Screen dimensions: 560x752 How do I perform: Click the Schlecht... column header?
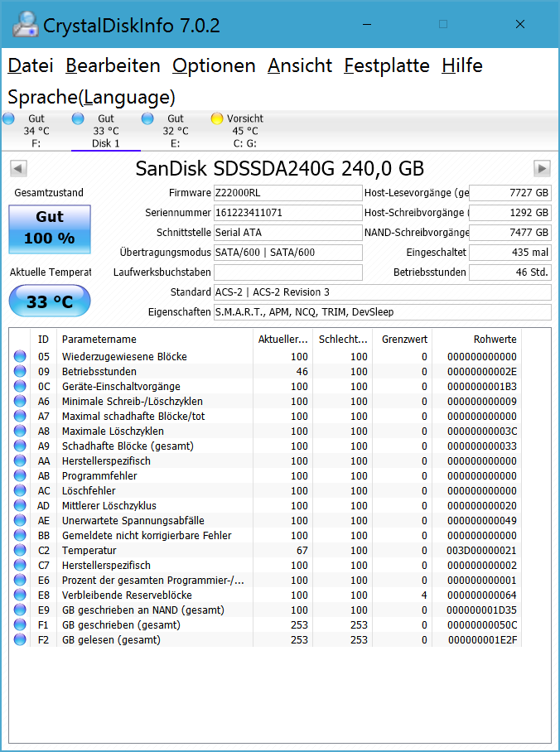(x=343, y=339)
